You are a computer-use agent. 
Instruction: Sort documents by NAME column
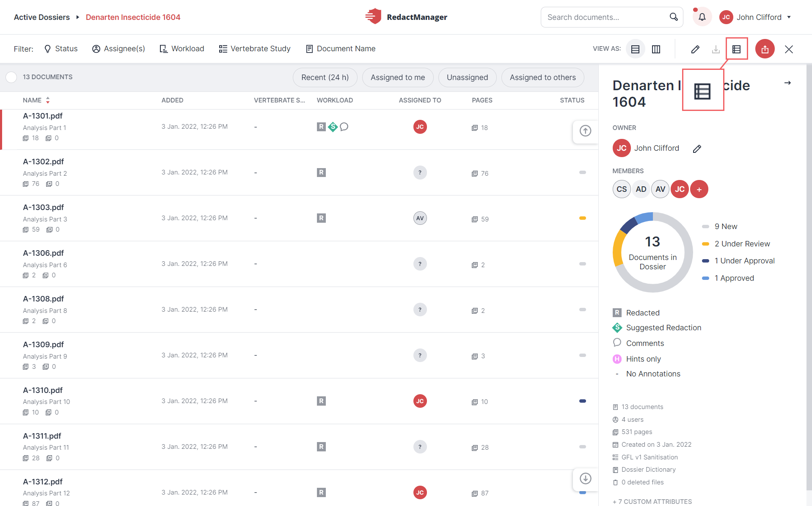(x=36, y=100)
